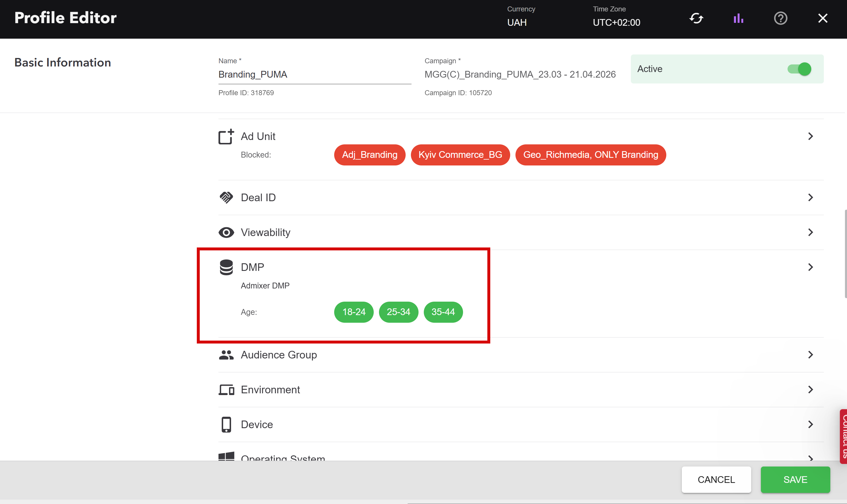Open the purple statistics bar chart icon
This screenshot has height=504, width=847.
point(738,18)
